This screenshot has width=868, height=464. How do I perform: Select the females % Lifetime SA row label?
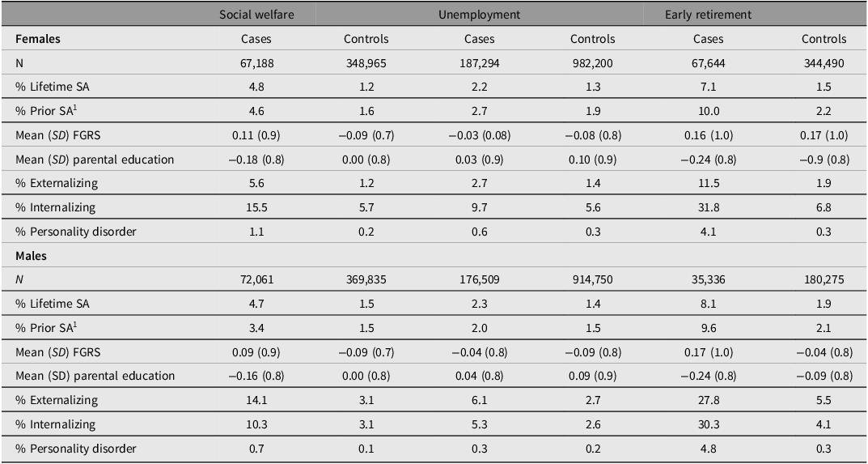(x=52, y=87)
